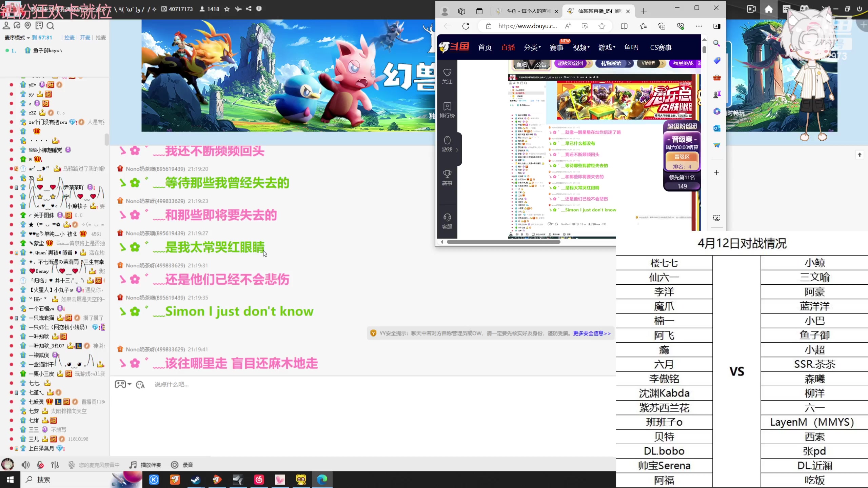Viewport: 868px width, 488px height.
Task: Click 抢麦 link in mic queue
Action: (101, 38)
